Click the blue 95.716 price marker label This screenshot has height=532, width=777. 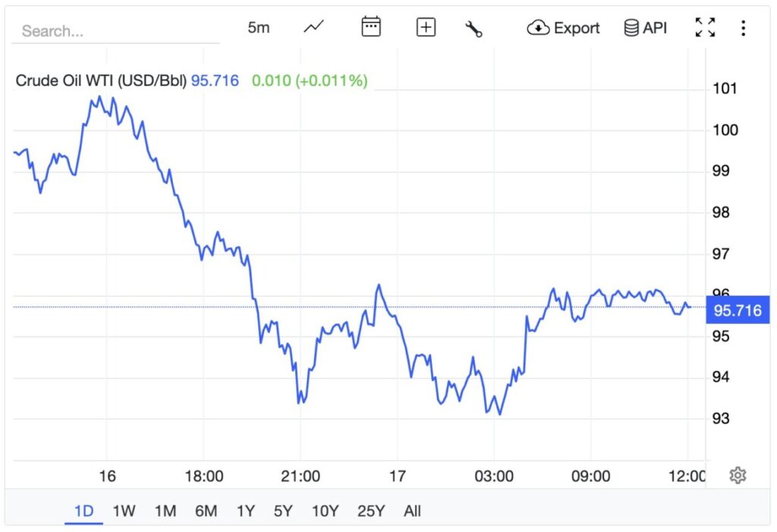click(x=737, y=310)
